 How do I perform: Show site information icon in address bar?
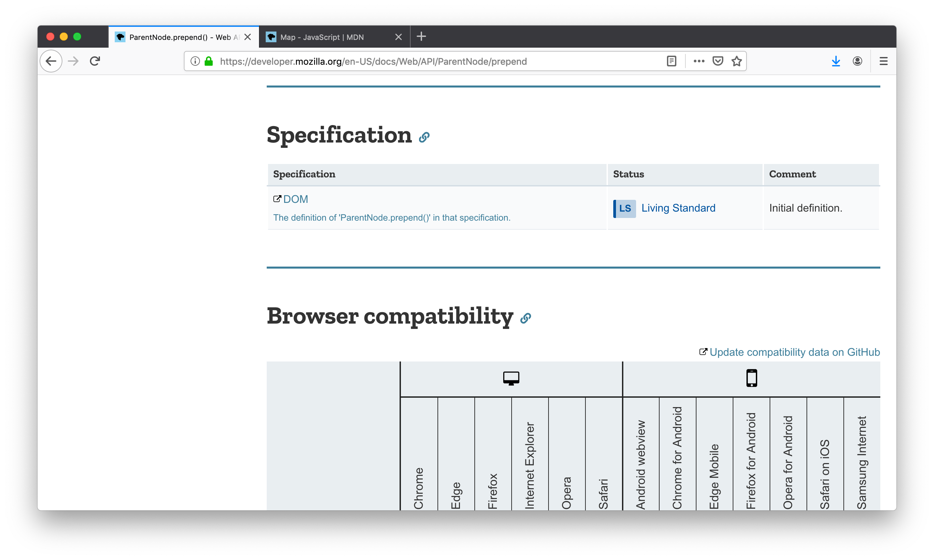click(195, 61)
